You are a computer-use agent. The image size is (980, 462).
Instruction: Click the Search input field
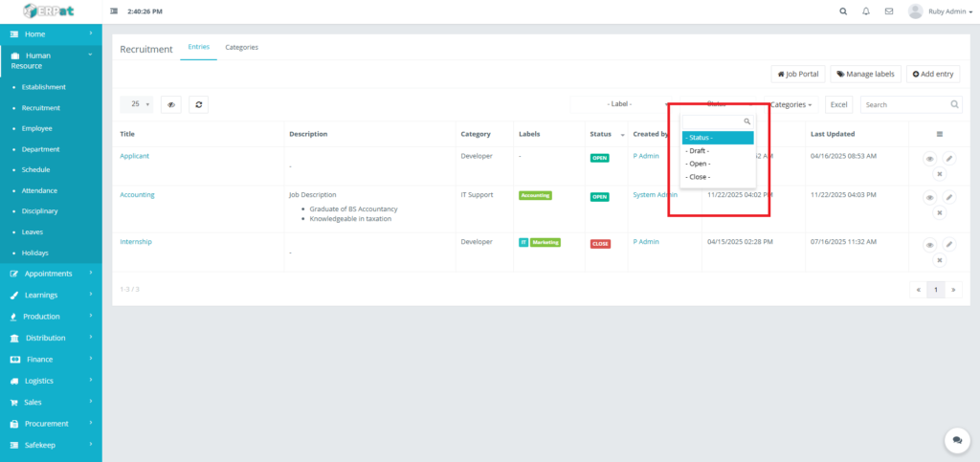(x=904, y=104)
